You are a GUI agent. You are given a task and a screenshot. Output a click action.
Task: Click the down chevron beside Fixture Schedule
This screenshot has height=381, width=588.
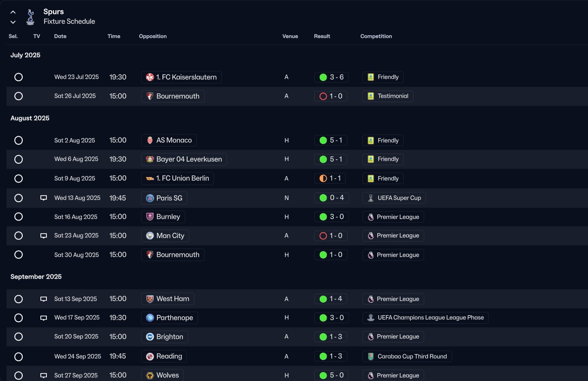[x=13, y=22]
